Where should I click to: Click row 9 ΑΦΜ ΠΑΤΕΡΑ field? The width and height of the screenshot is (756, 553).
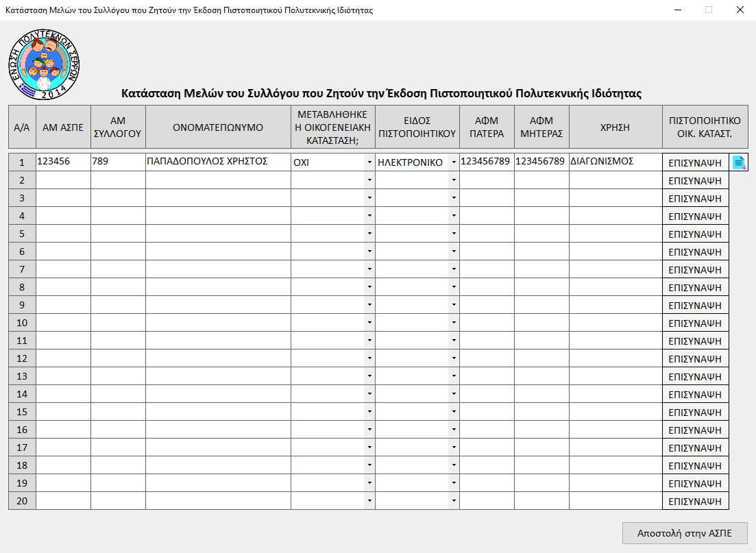pyautogui.click(x=487, y=305)
